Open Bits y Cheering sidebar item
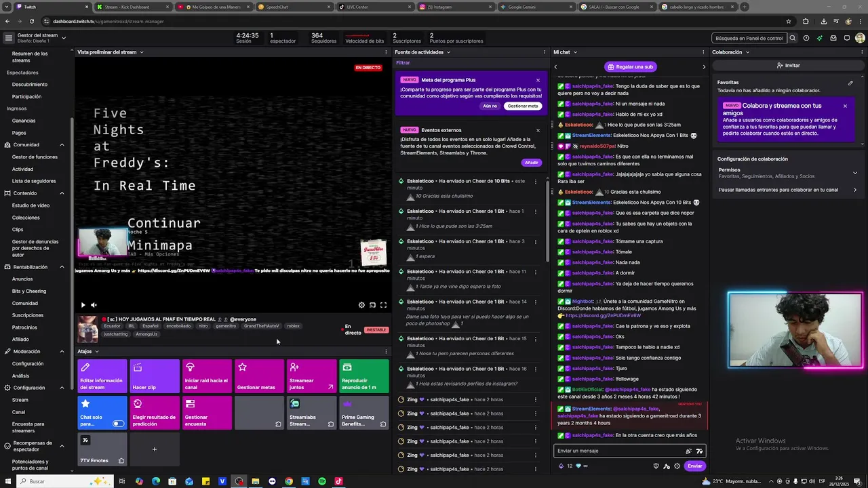Image resolution: width=868 pixels, height=488 pixels. pyautogui.click(x=29, y=291)
